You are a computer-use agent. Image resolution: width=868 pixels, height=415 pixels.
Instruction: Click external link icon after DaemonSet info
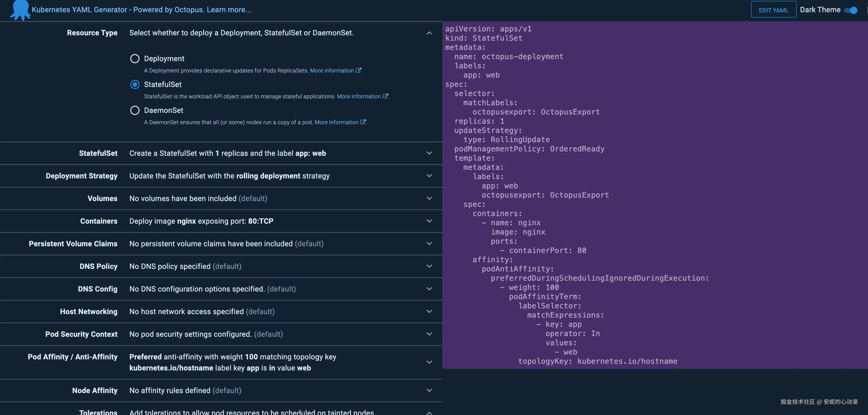point(363,122)
